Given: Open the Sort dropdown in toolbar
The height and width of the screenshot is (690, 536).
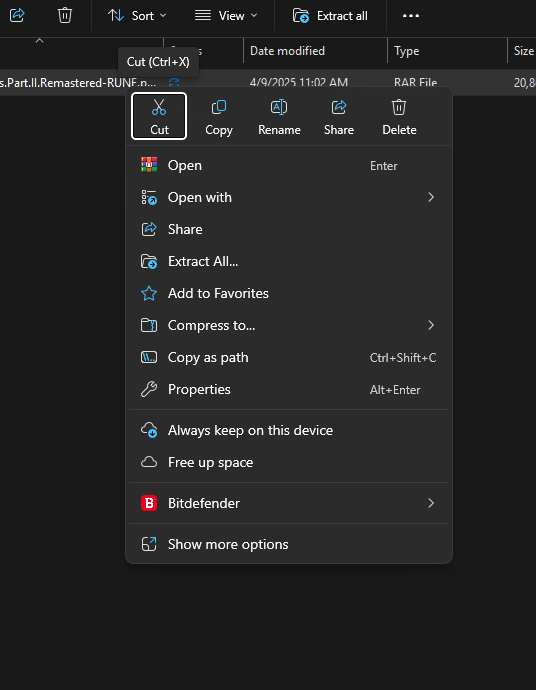Looking at the screenshot, I should pyautogui.click(x=137, y=16).
